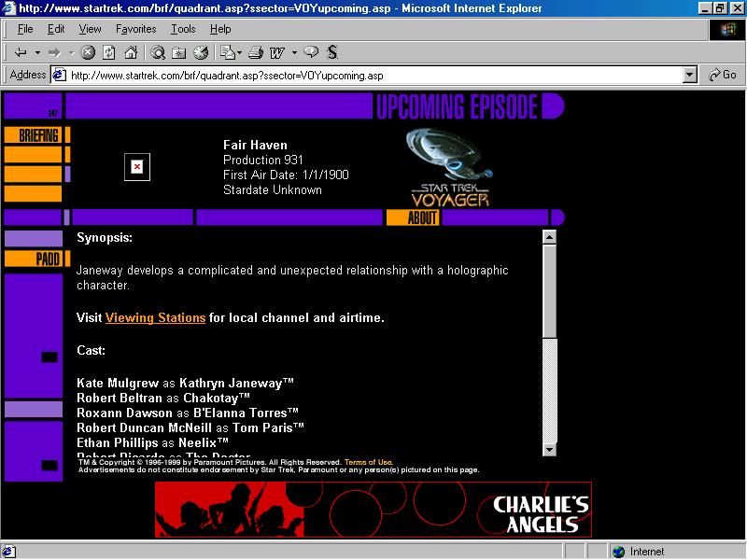Click the synopsis scrollbar thumb
The width and height of the screenshot is (747, 560).
549,291
